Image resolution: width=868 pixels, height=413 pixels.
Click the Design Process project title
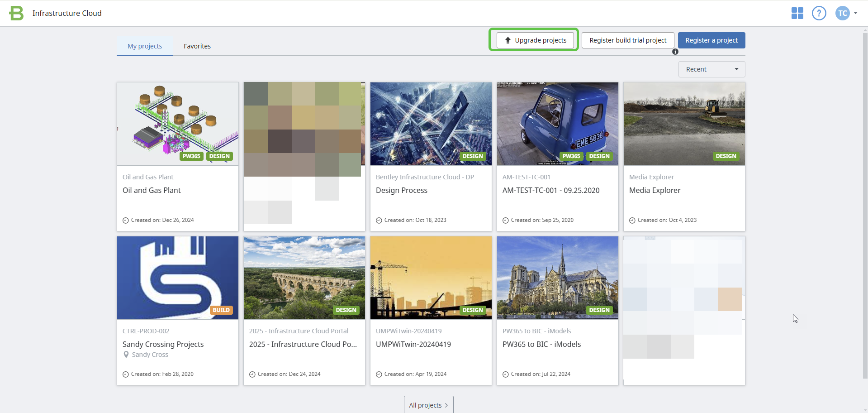click(402, 191)
